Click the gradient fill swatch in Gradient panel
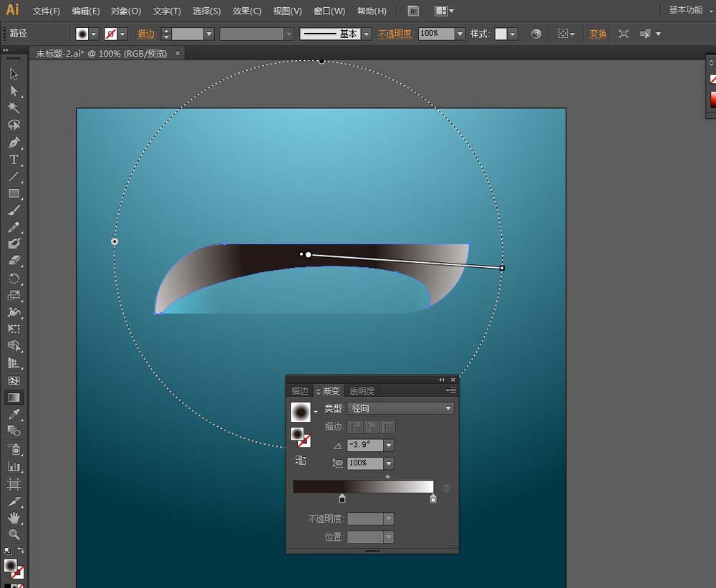The width and height of the screenshot is (716, 588). point(301,412)
